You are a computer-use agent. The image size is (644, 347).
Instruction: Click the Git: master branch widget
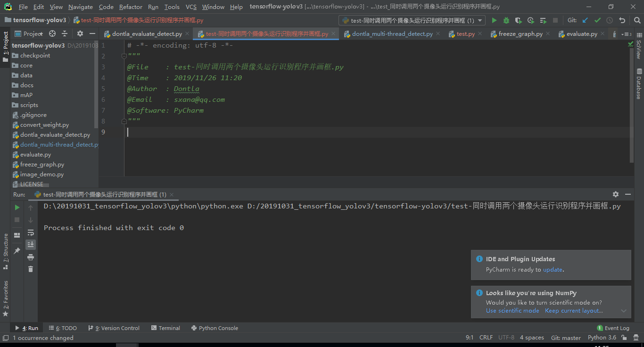coord(566,337)
